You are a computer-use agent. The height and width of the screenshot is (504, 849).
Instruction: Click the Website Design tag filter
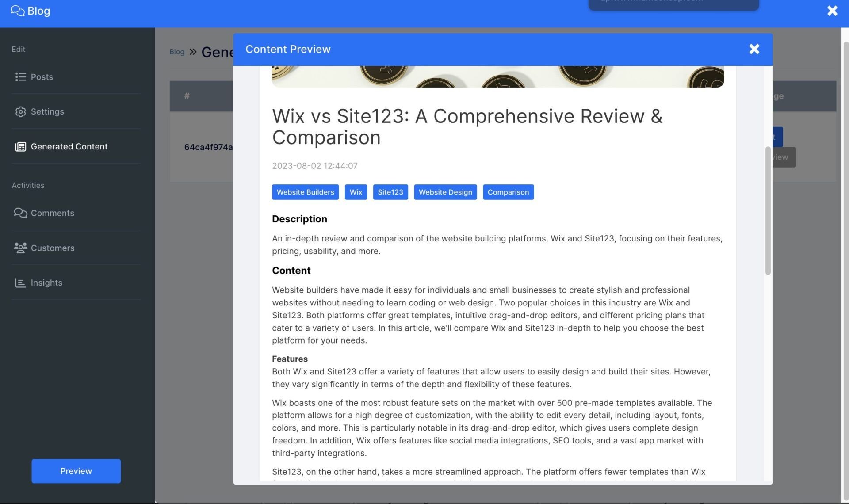point(445,191)
